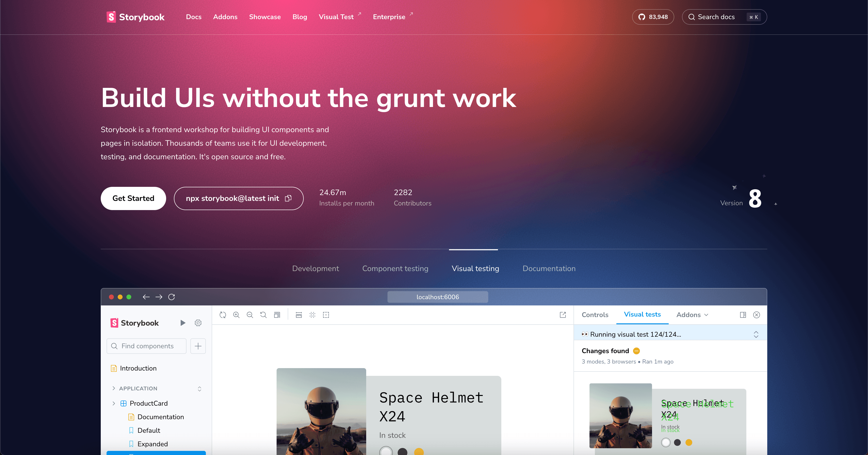
Task: Enable the measure ruler tool
Action: [299, 315]
